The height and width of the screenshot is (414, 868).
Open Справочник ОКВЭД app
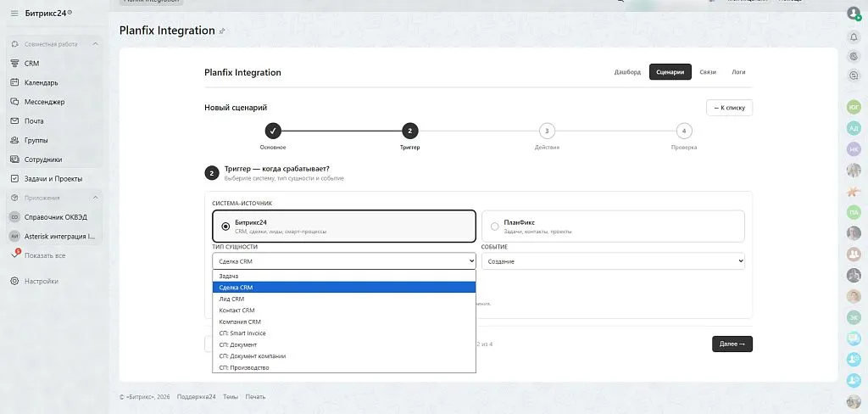click(55, 217)
